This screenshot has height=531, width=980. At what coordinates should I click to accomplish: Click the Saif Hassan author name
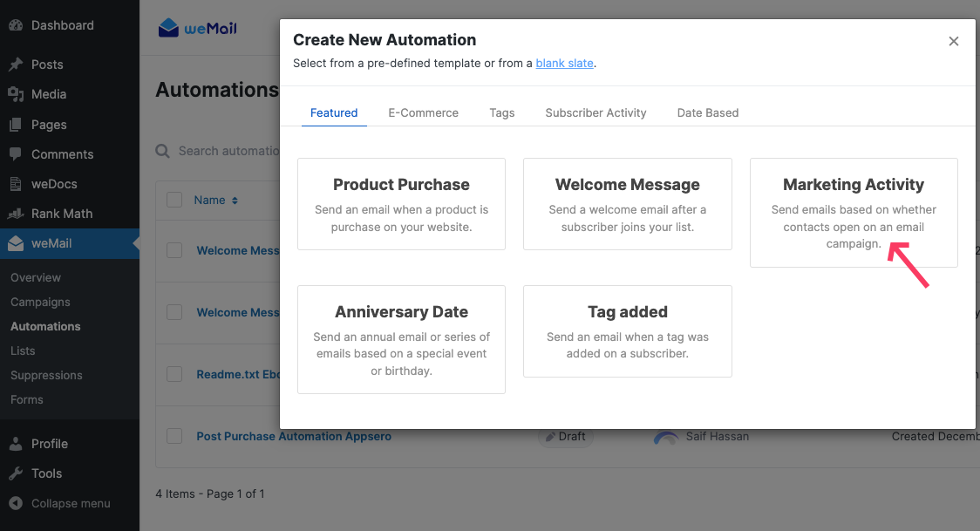click(718, 436)
